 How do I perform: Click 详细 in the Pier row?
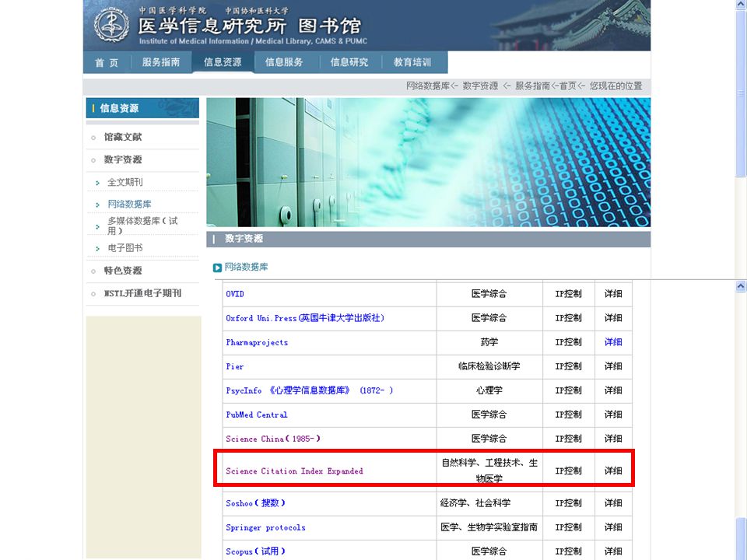point(613,366)
